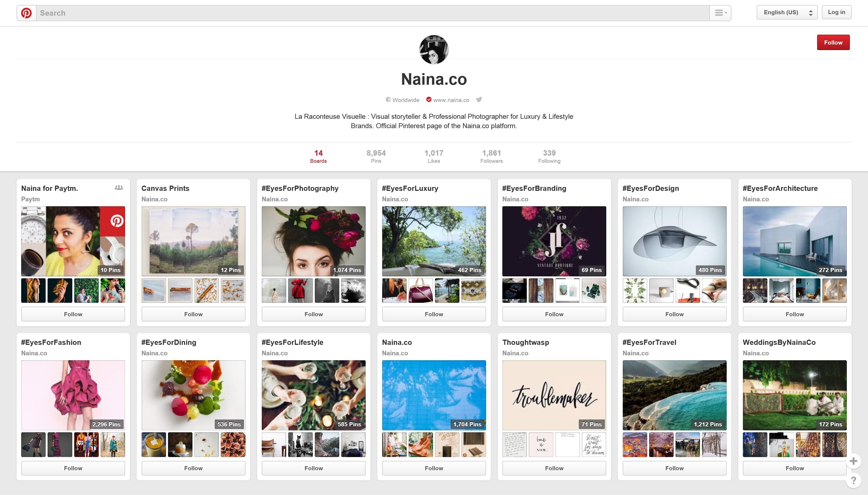
Task: Open #EyesForPhotography board cover image
Action: click(x=314, y=241)
